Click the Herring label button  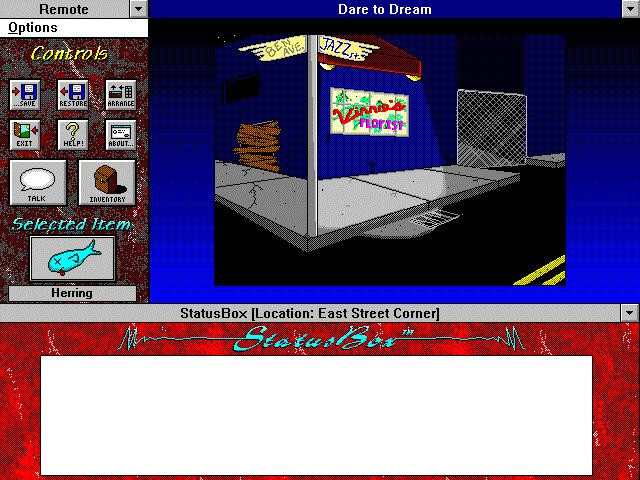[72, 293]
